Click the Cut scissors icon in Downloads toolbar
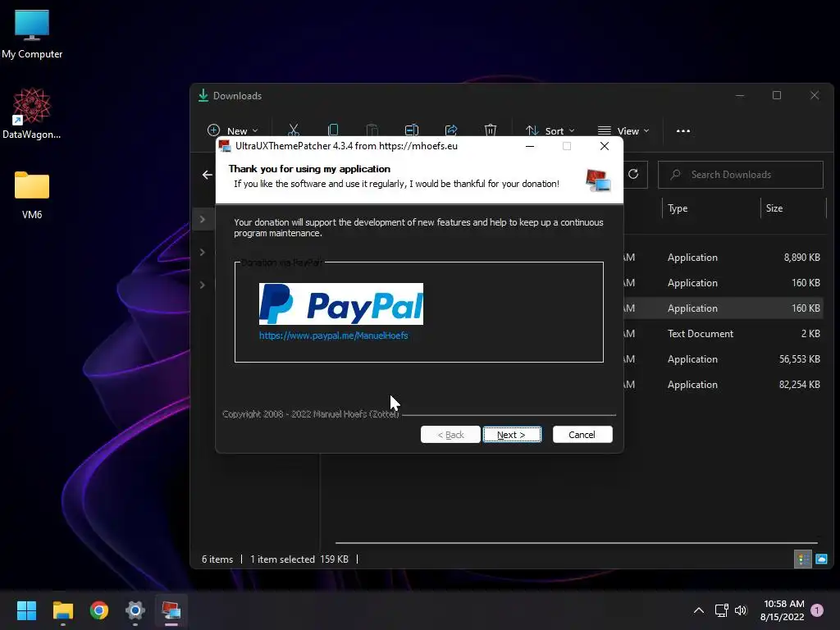The image size is (840, 630). [294, 130]
